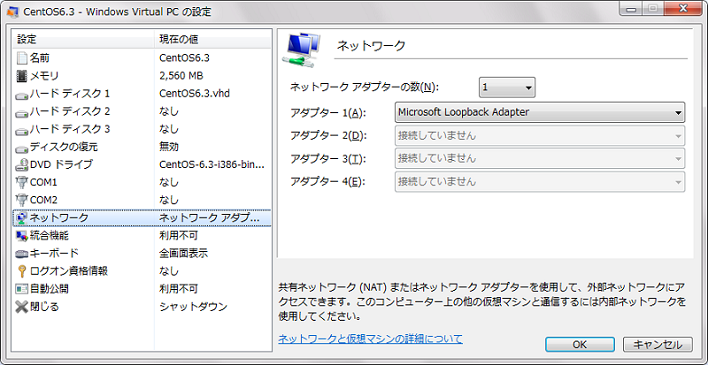Select ハード ディスク 1 setting
The width and height of the screenshot is (708, 365).
(x=142, y=94)
